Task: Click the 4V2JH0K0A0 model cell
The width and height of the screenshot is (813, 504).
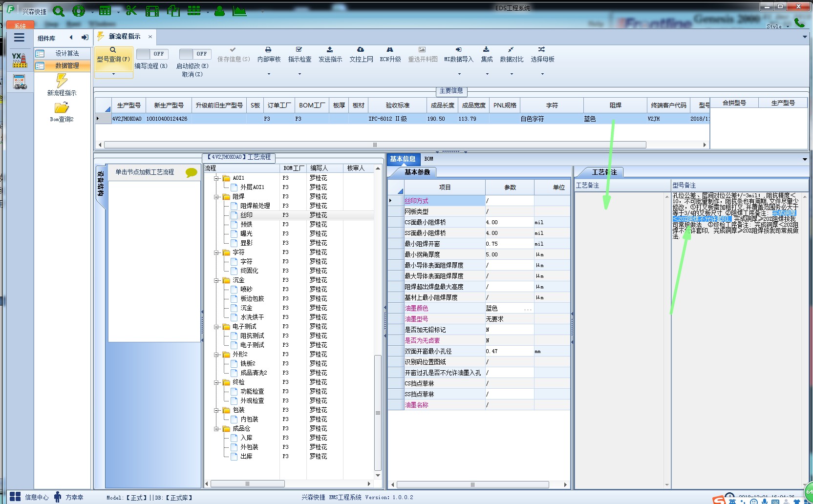Action: pos(127,119)
